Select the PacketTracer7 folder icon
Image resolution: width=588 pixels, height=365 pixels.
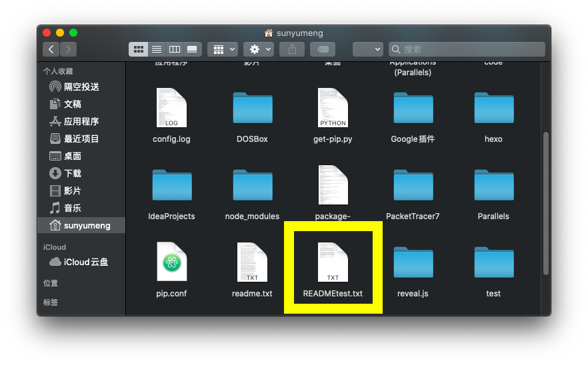tap(413, 185)
